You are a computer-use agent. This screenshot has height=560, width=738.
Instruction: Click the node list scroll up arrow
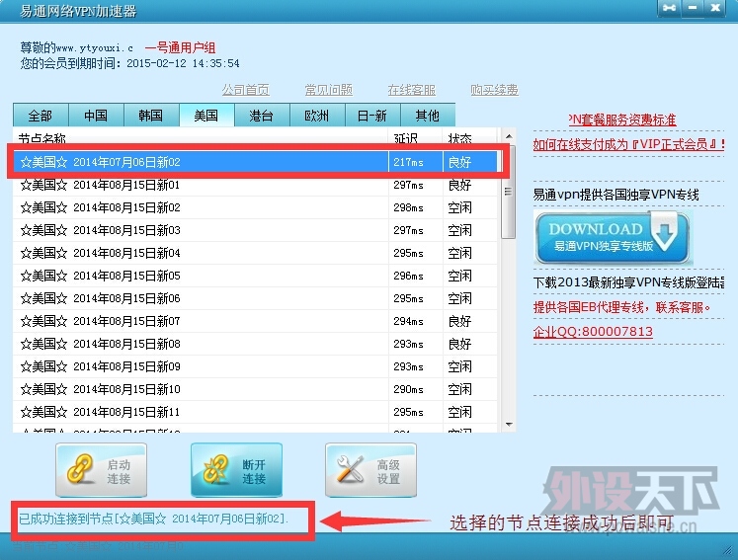tap(509, 136)
